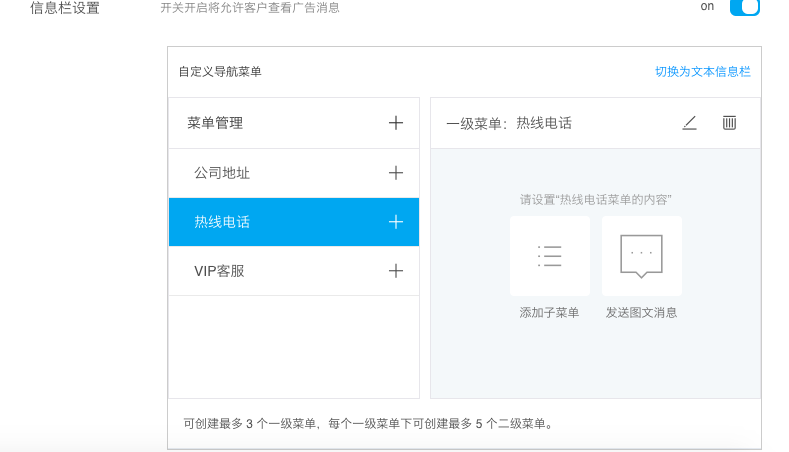Click the 添加子菜单 text label
This screenshot has width=789, height=452.
549,313
